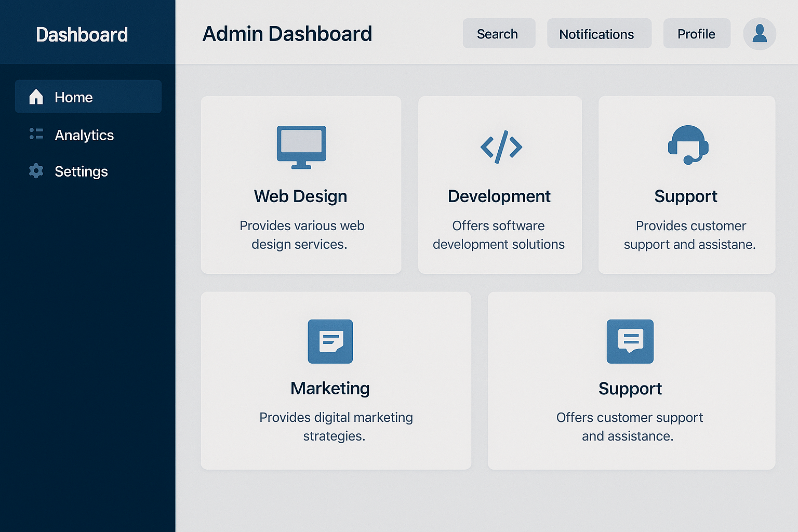Click the user avatar icon
798x532 pixels.
click(760, 34)
